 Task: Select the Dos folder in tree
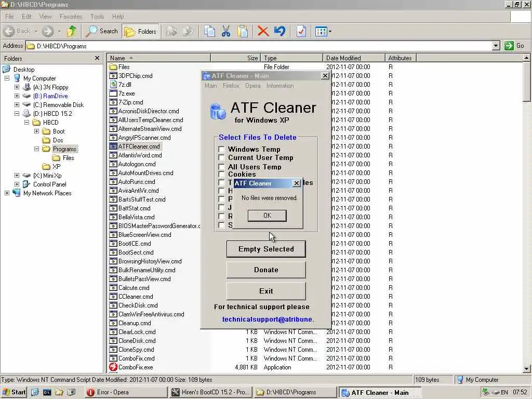(x=58, y=140)
